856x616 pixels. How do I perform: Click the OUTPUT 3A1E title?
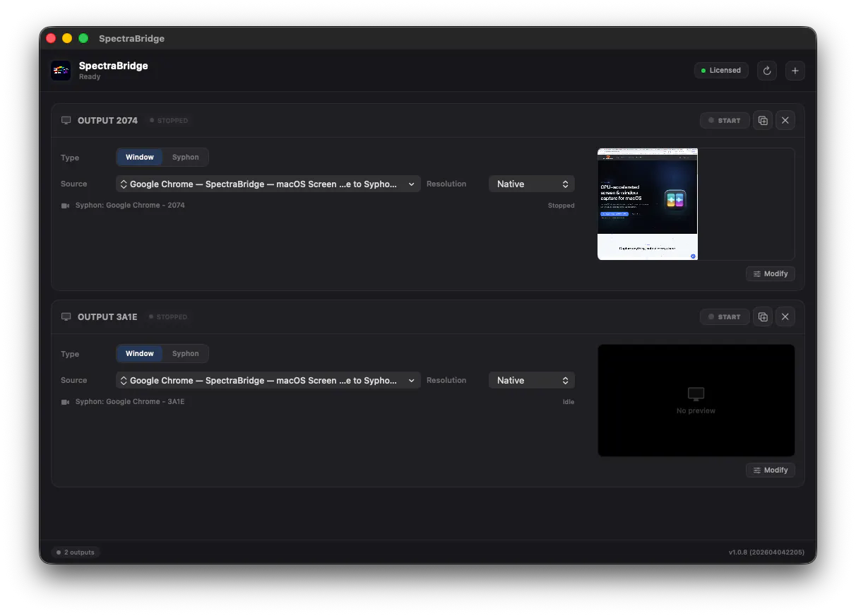pyautogui.click(x=107, y=317)
